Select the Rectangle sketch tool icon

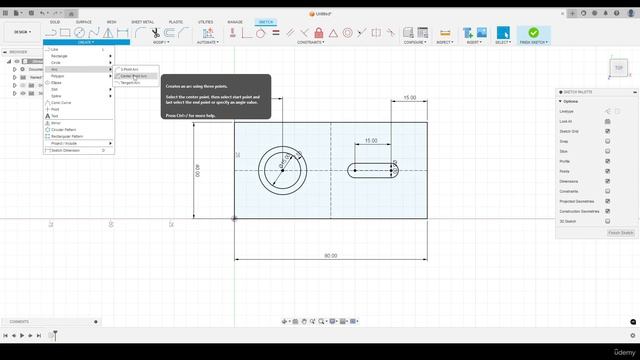[x=65, y=33]
